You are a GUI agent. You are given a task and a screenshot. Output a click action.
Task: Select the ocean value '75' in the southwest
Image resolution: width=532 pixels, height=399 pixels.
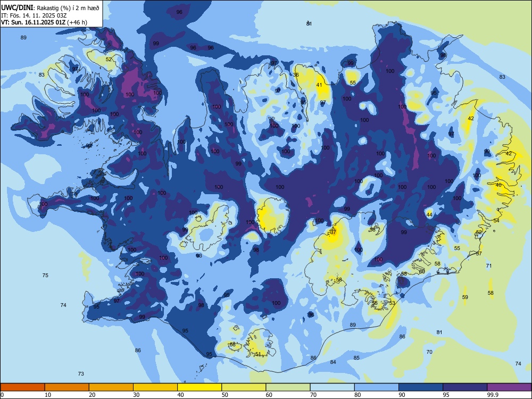point(45,275)
